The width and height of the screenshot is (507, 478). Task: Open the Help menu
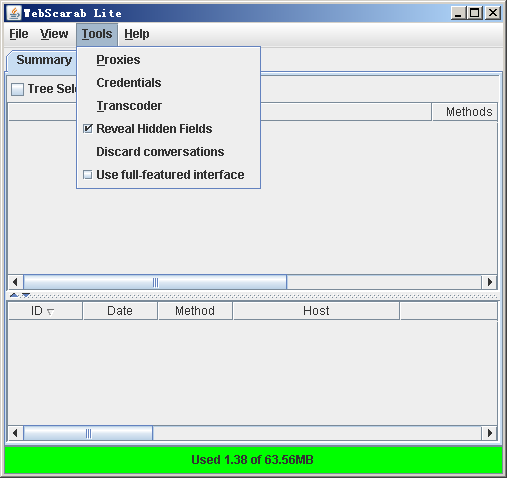pyautogui.click(x=137, y=34)
